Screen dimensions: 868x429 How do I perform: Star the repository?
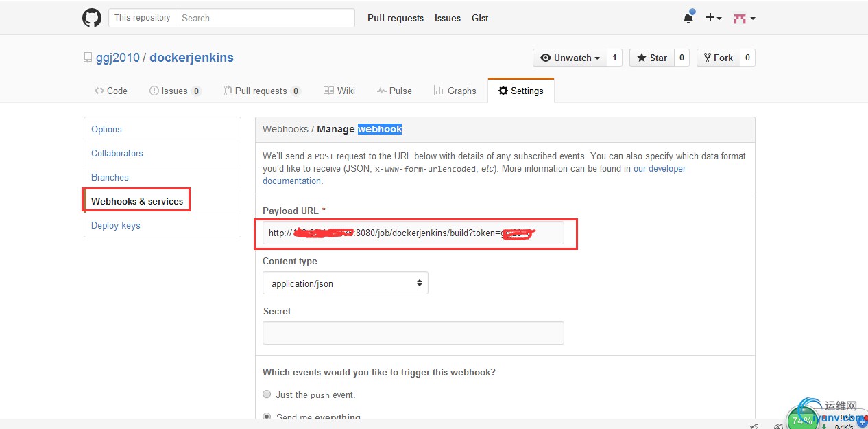[x=652, y=58]
